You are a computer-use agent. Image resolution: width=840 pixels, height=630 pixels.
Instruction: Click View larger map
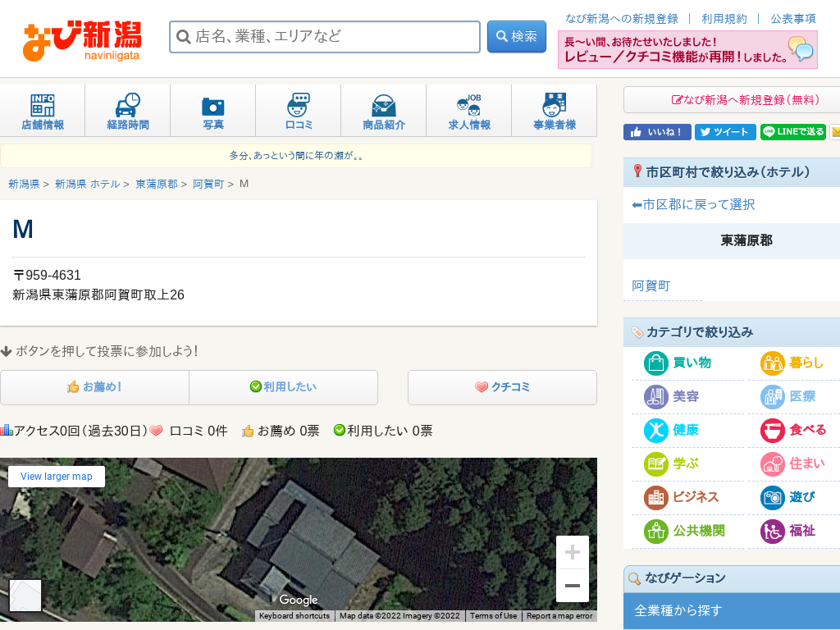(57, 477)
